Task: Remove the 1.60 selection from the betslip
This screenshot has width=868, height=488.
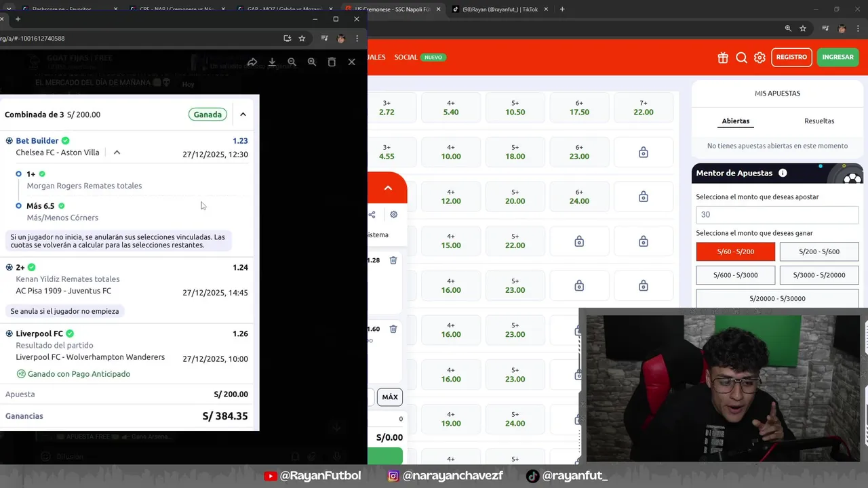Action: coord(393,329)
